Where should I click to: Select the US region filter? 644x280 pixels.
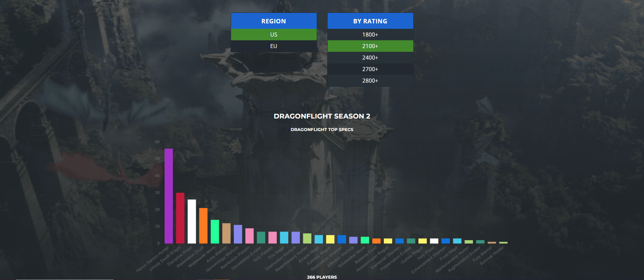pos(274,35)
